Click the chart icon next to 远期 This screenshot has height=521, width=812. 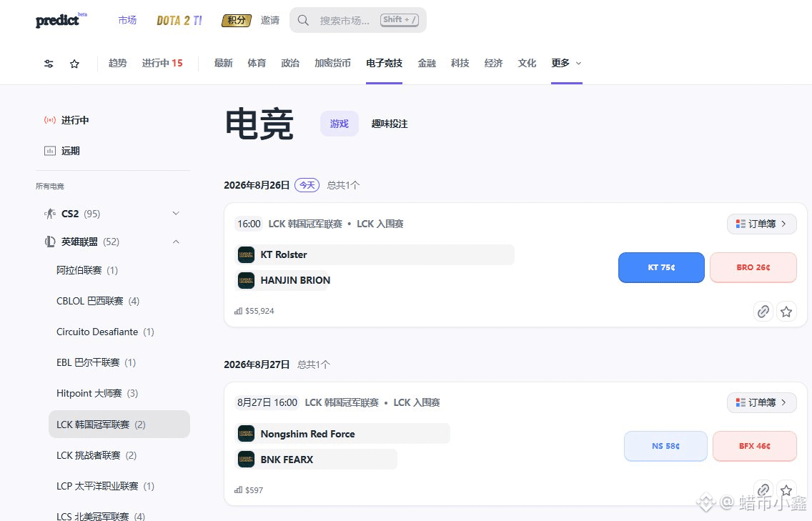pyautogui.click(x=50, y=151)
